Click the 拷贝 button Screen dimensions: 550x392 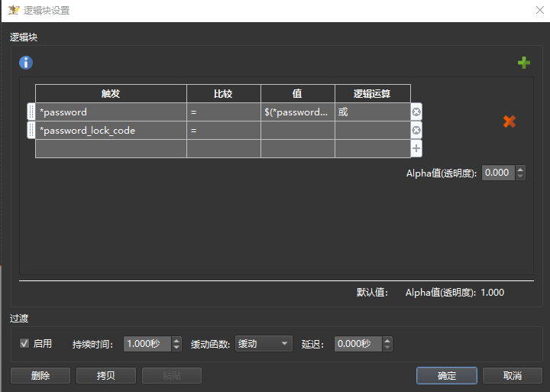point(106,376)
